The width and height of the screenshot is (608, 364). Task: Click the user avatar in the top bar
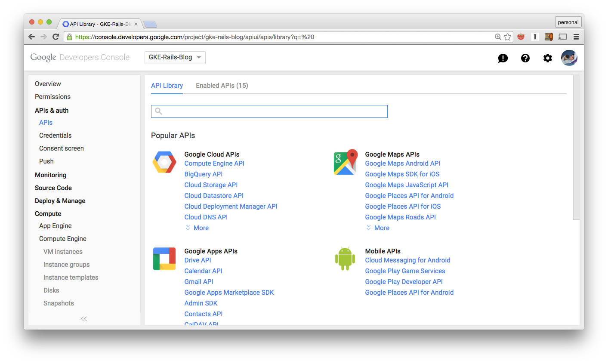[569, 57]
